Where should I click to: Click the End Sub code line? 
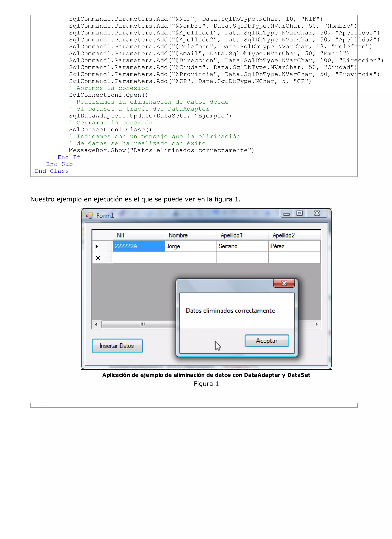(x=59, y=164)
